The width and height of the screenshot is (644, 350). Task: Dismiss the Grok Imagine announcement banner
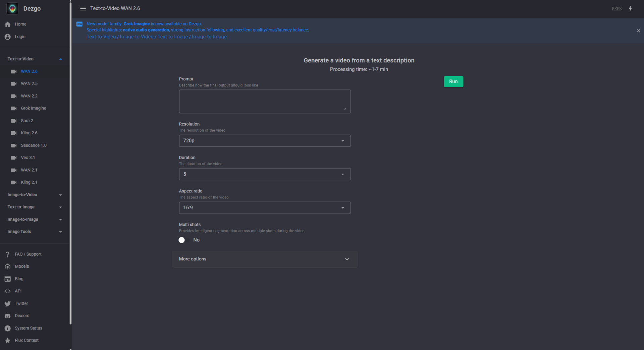pyautogui.click(x=638, y=31)
